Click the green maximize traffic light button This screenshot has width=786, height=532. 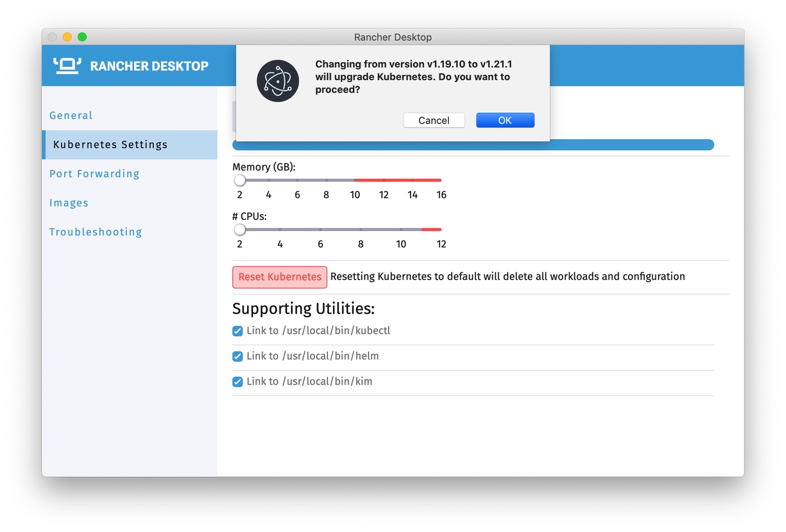82,36
